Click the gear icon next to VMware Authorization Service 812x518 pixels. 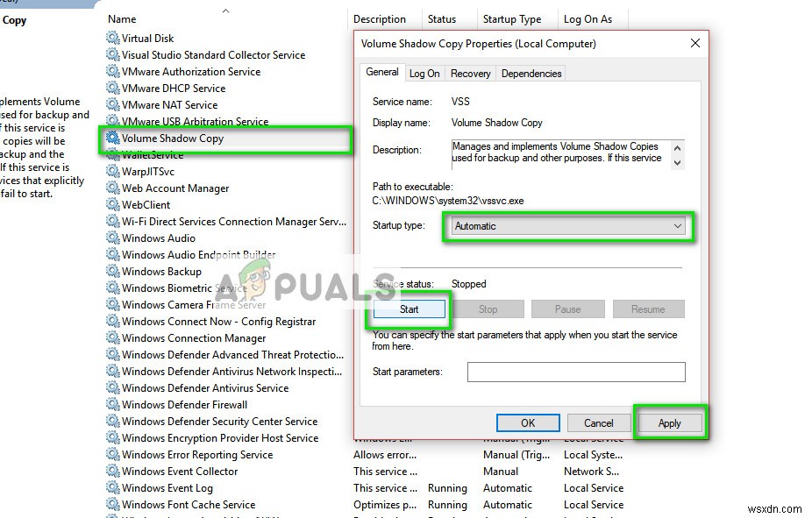[x=113, y=71]
